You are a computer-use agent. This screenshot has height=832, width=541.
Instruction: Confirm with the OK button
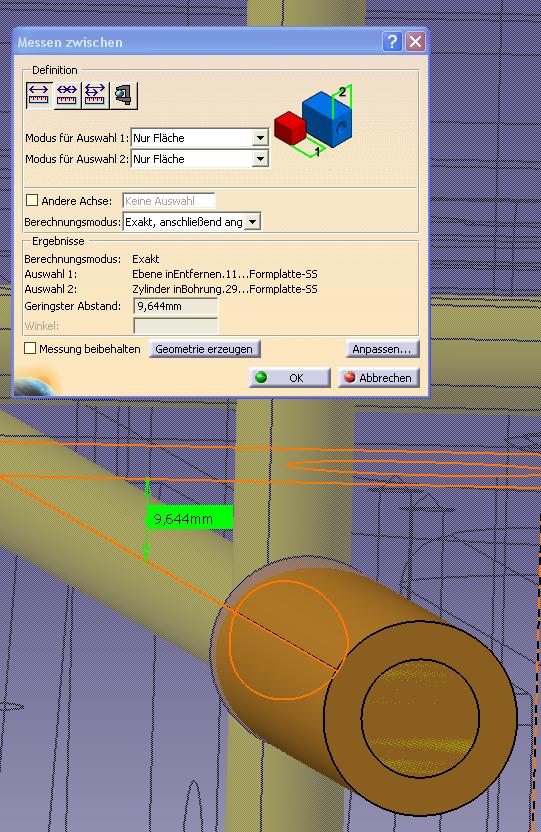[x=290, y=378]
